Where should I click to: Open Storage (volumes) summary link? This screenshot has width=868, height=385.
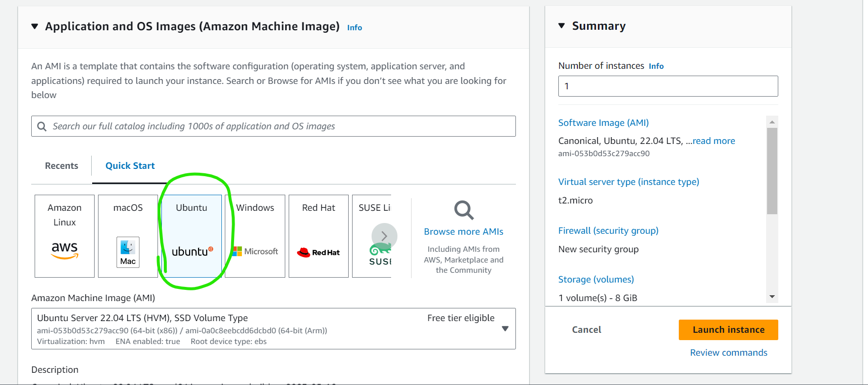pos(596,280)
